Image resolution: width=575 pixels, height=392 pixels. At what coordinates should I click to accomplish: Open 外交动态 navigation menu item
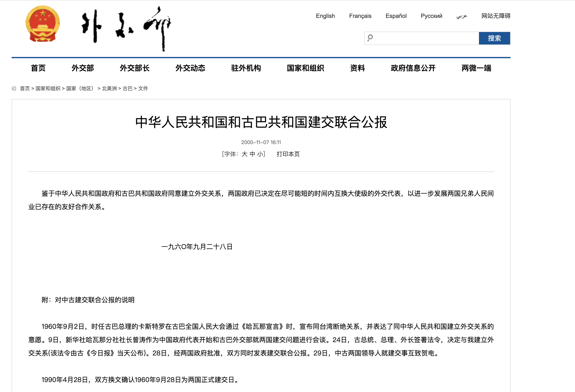pyautogui.click(x=190, y=68)
